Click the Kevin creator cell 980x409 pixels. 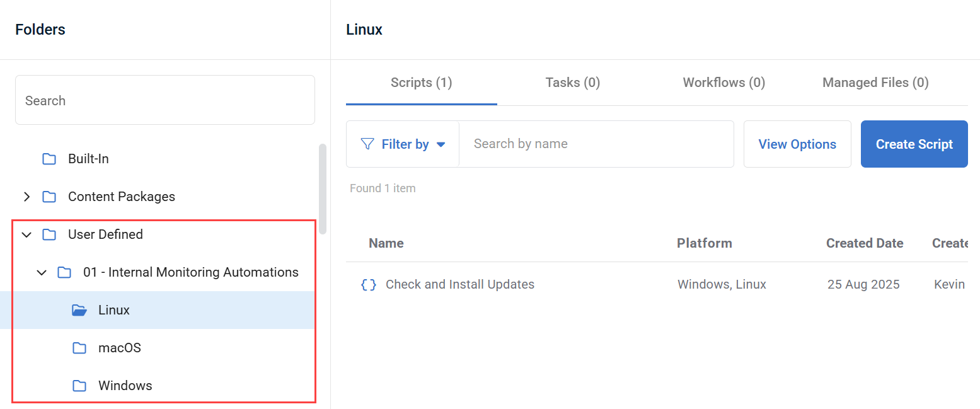[x=950, y=285]
